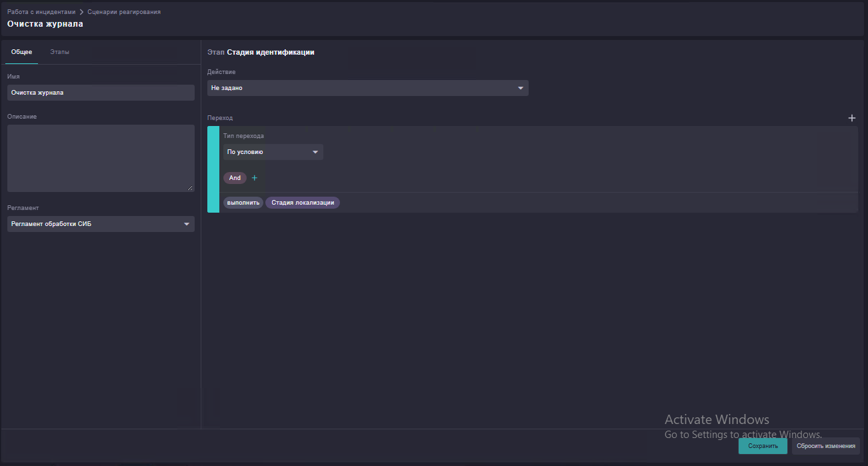The height and width of the screenshot is (466, 868).
Task: Select the Стадия локализации target chip
Action: (303, 203)
